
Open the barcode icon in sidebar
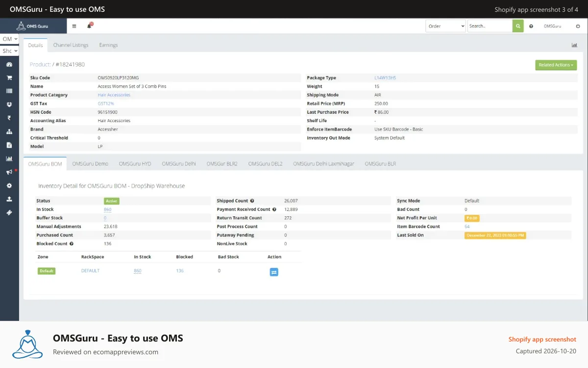click(9, 91)
